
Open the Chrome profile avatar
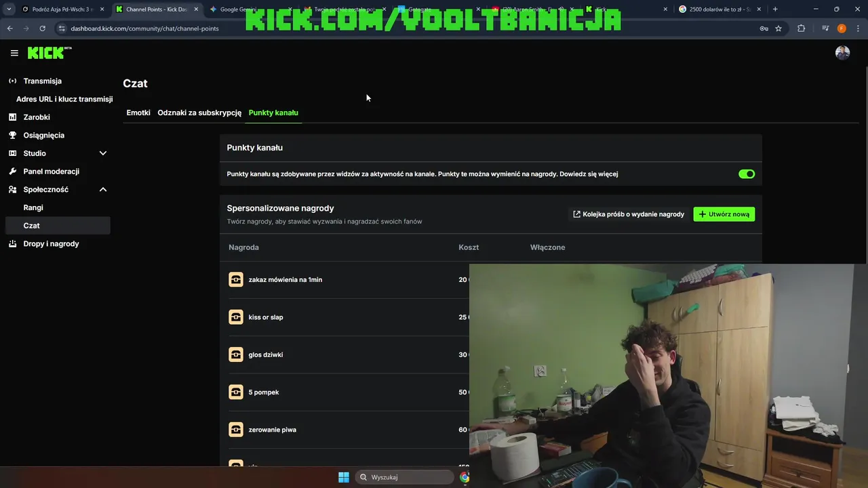842,28
